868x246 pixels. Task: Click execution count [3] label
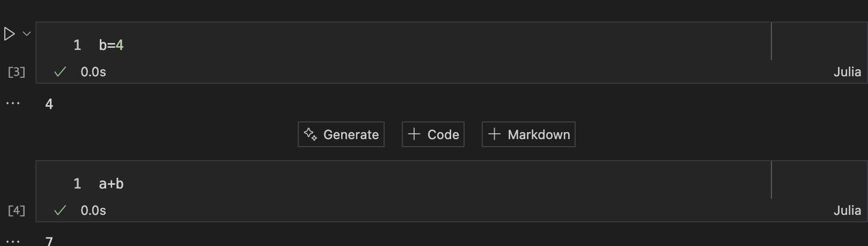coord(17,72)
